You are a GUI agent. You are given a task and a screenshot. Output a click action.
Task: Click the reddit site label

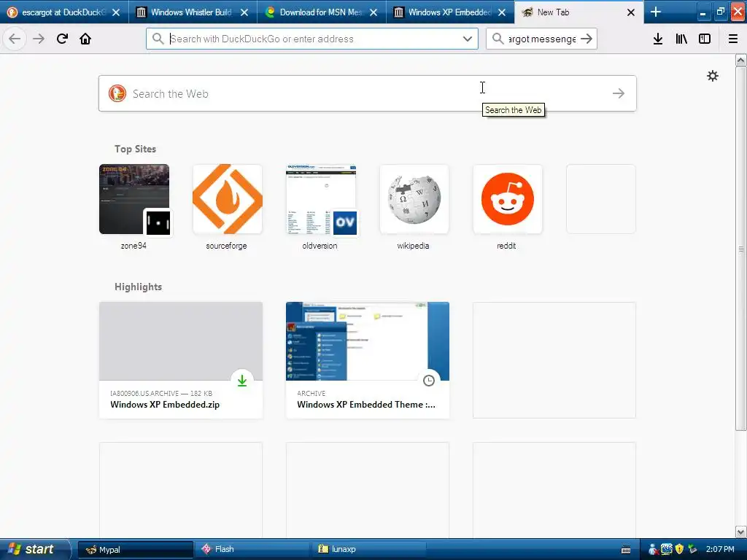click(506, 246)
